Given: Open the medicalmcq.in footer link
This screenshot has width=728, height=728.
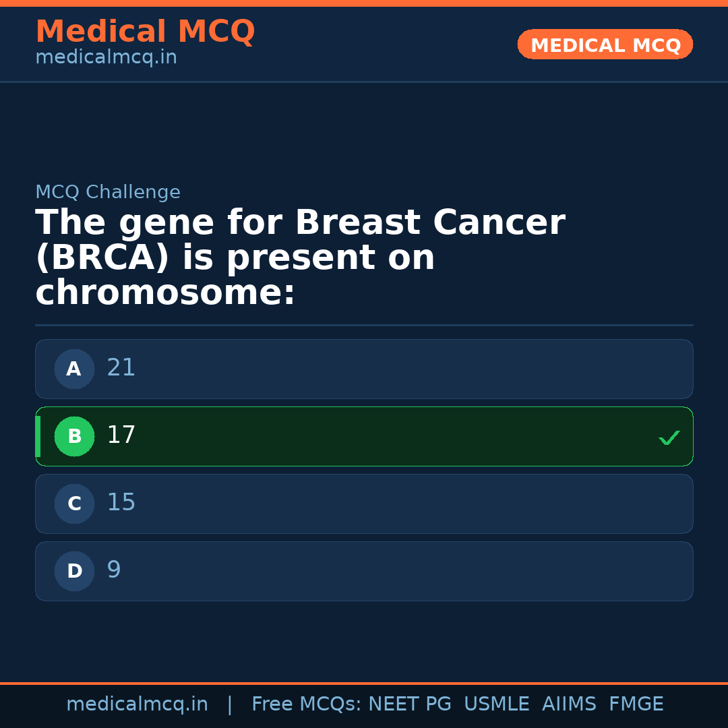Looking at the screenshot, I should point(138,704).
